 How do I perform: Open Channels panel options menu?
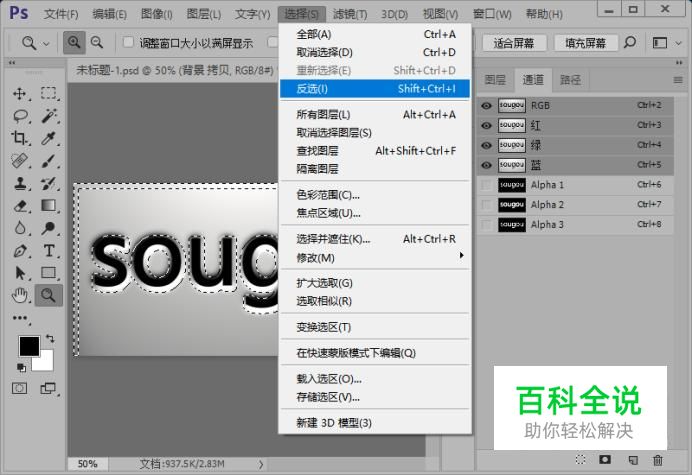[678, 80]
